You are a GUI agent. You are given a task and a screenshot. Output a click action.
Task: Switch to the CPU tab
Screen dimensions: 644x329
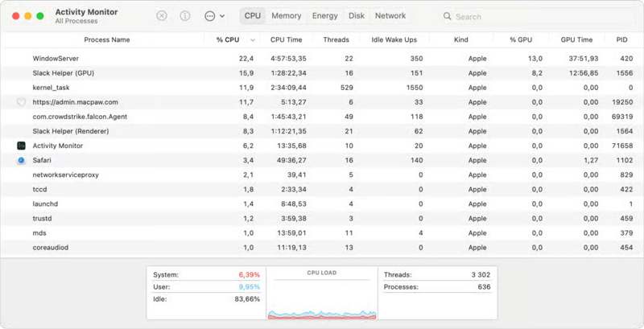(x=253, y=15)
